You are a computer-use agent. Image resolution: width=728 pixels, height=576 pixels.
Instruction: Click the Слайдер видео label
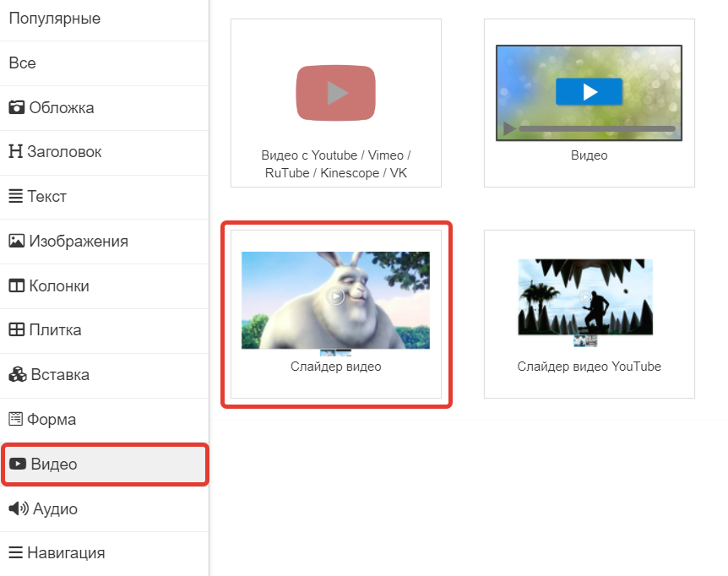tap(335, 367)
